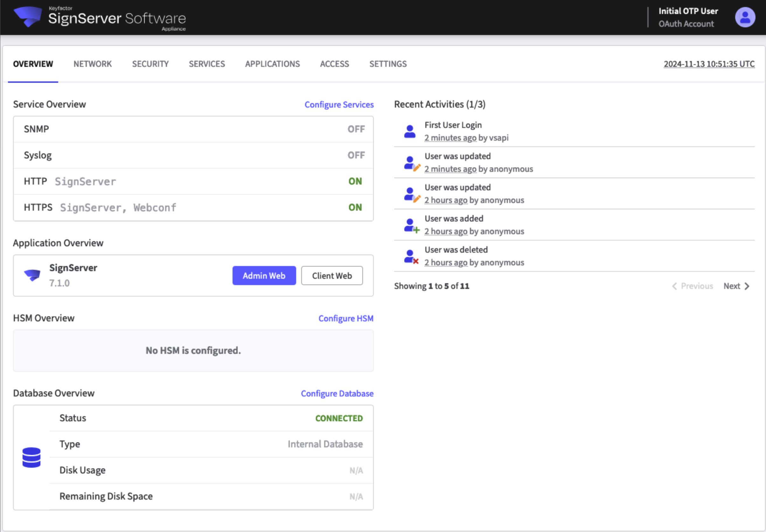The width and height of the screenshot is (766, 532).
Task: Click User was deleted activity title
Action: point(456,250)
